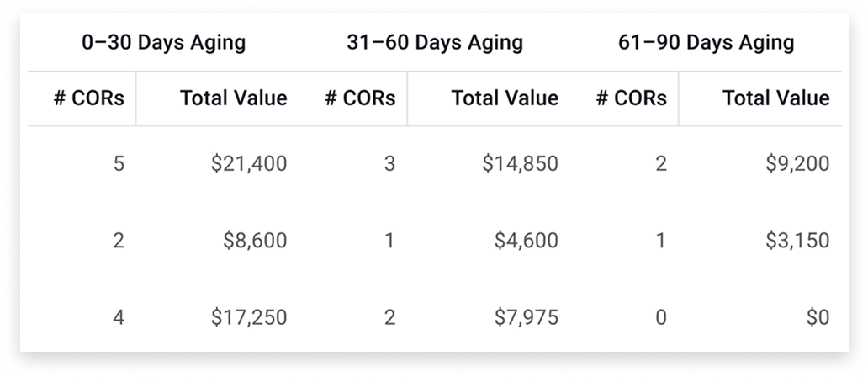Select Total Value under 31–60 Days Aging
This screenshot has width=868, height=377.
point(505,98)
